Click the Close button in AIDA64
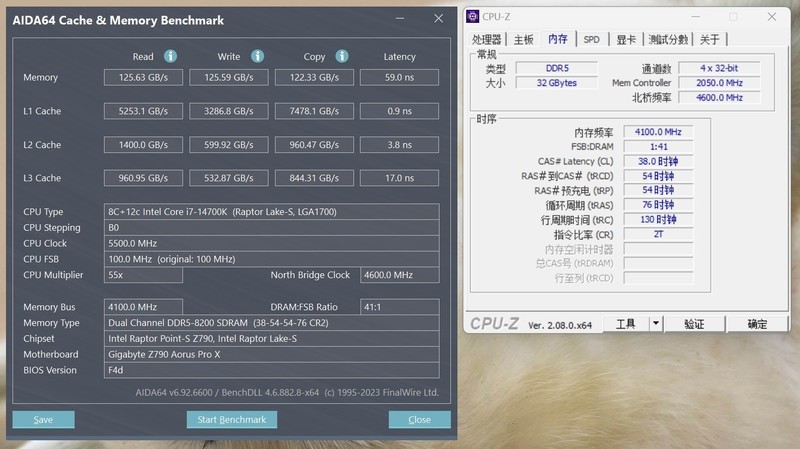Image resolution: width=800 pixels, height=449 pixels. click(x=419, y=419)
